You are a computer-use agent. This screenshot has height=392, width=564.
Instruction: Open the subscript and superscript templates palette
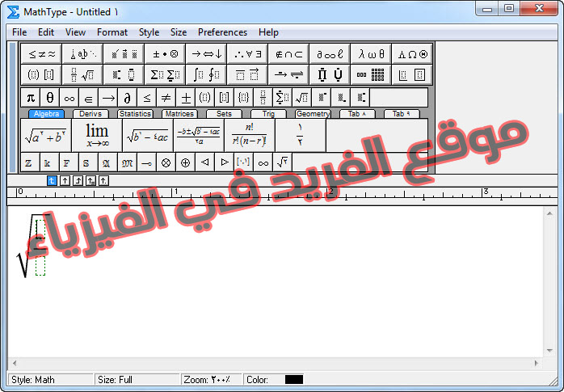point(124,74)
